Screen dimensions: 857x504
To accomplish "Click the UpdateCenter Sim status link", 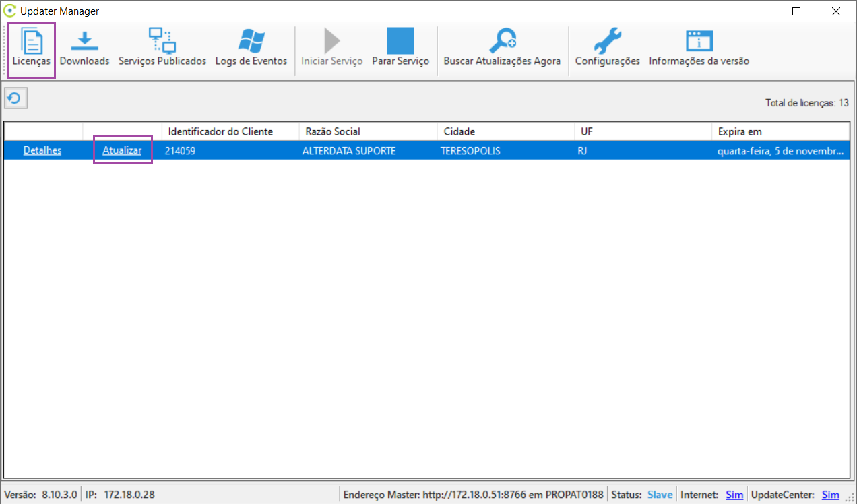I will point(831,495).
